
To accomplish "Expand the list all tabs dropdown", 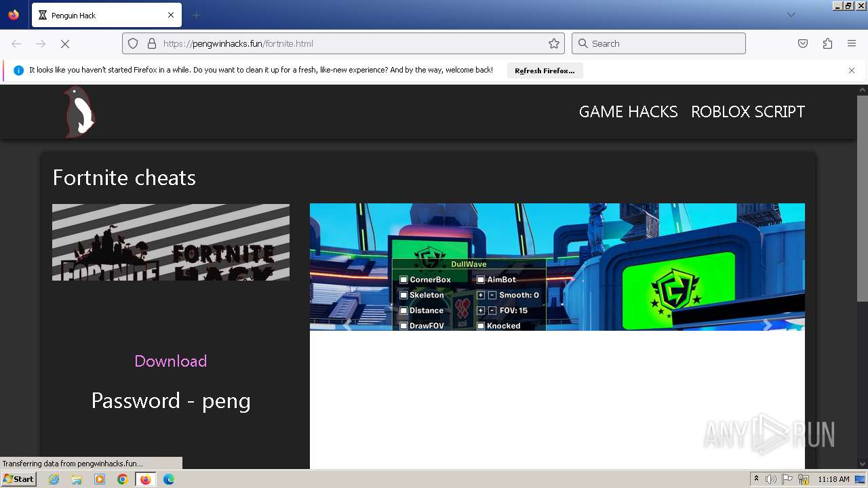I will pyautogui.click(x=791, y=15).
